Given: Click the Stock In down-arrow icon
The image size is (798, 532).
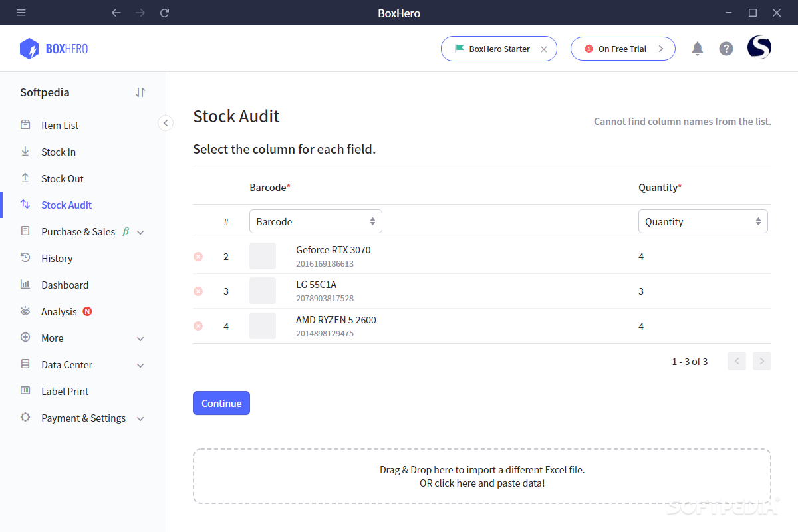Looking at the screenshot, I should [25, 151].
